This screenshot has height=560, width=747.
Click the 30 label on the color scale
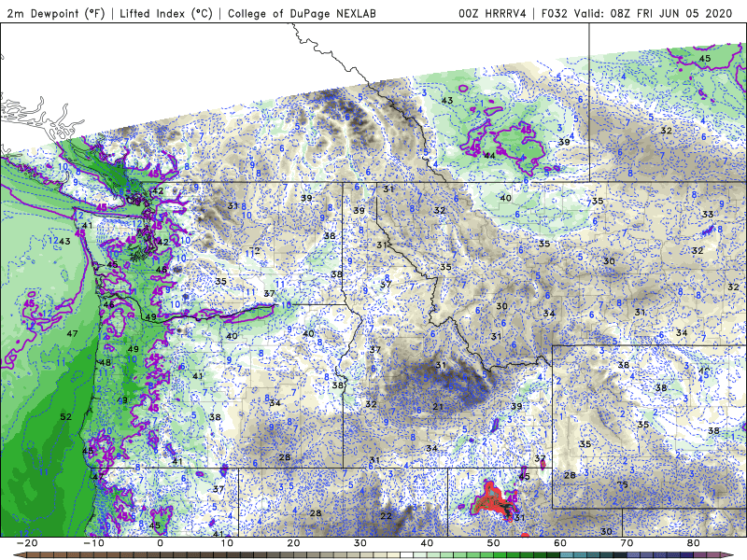[360, 543]
